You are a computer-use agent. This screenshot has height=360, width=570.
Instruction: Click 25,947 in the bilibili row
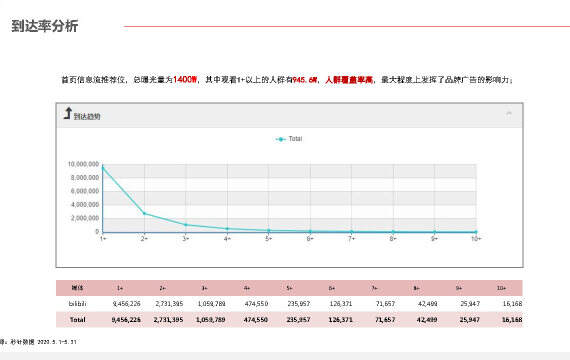470,304
